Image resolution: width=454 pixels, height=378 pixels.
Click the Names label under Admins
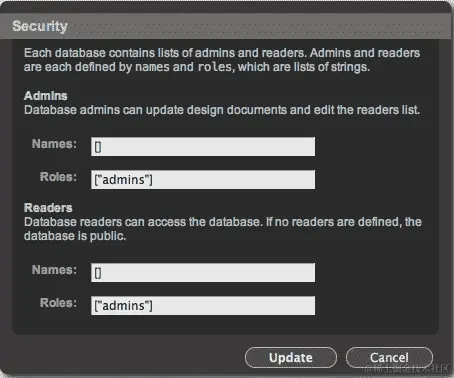click(54, 144)
